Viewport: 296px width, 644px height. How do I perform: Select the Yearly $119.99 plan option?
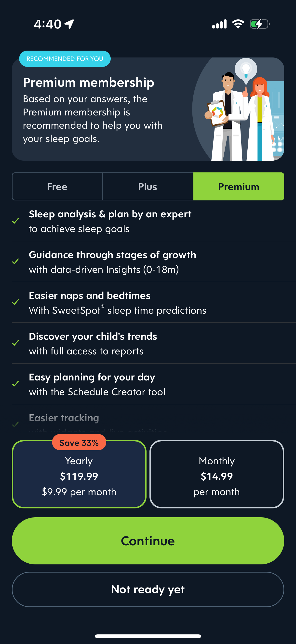[79, 476]
